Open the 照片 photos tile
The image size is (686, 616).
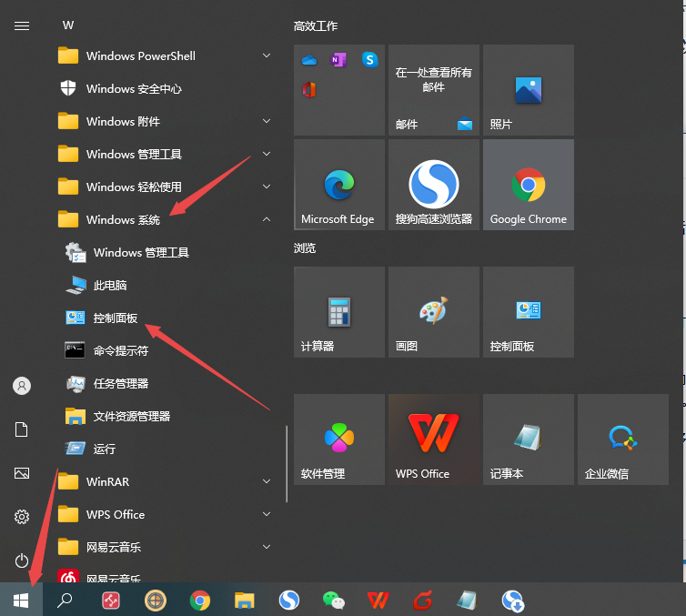(528, 90)
